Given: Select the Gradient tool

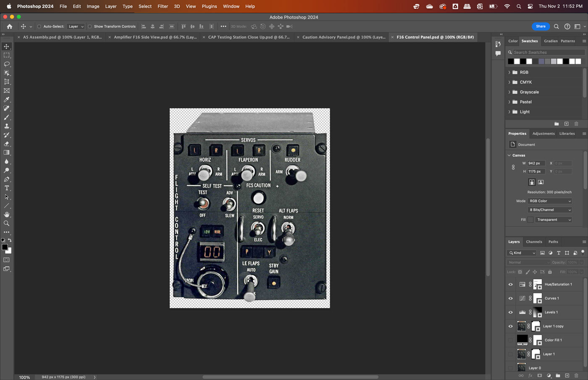Looking at the screenshot, I should 7,152.
